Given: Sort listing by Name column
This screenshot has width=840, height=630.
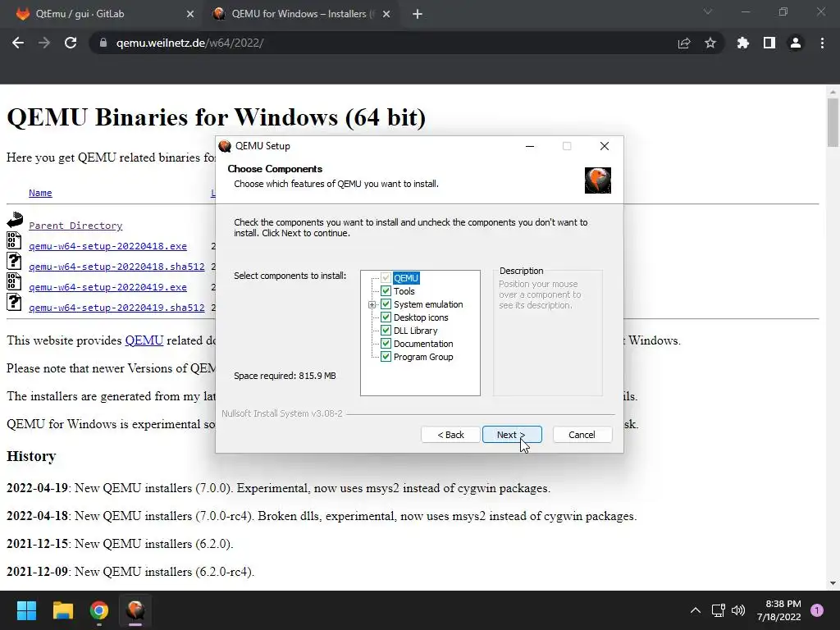Looking at the screenshot, I should point(40,193).
